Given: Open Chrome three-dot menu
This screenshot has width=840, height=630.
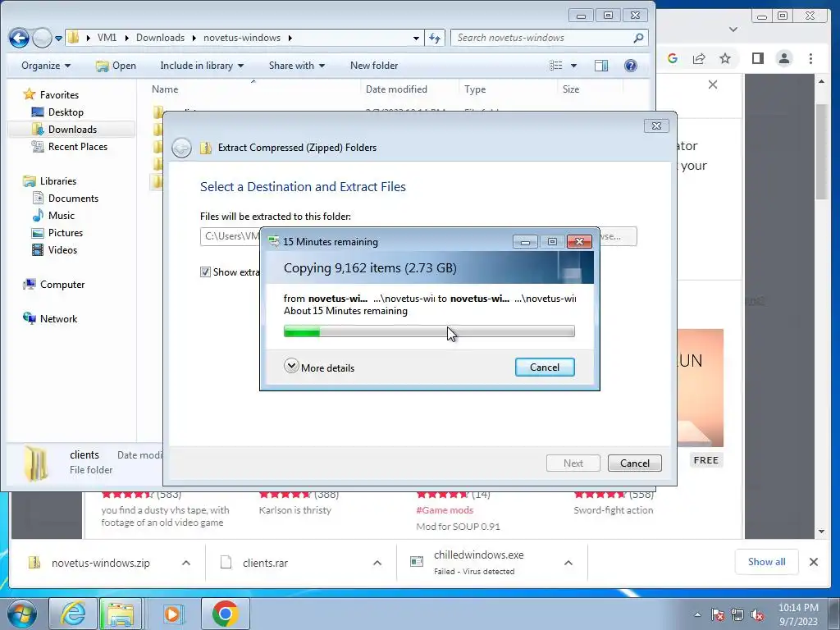Looking at the screenshot, I should point(810,58).
